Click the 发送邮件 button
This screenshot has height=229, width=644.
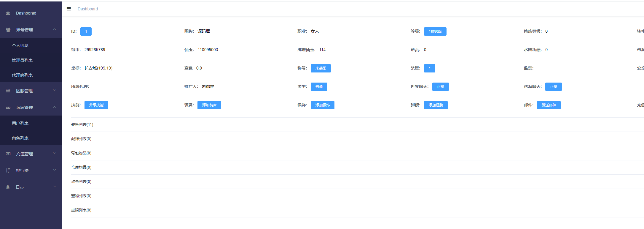(x=549, y=105)
